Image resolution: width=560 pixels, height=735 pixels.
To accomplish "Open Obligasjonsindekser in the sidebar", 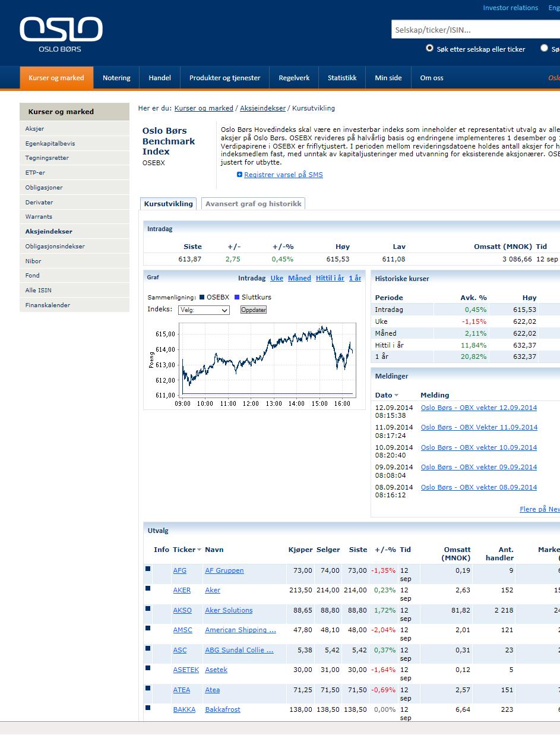I will (x=74, y=246).
